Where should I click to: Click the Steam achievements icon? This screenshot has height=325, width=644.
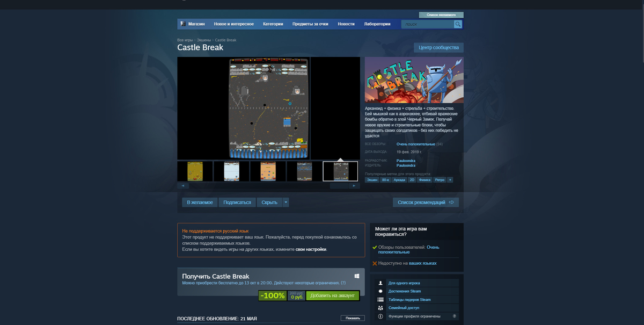[x=380, y=291]
